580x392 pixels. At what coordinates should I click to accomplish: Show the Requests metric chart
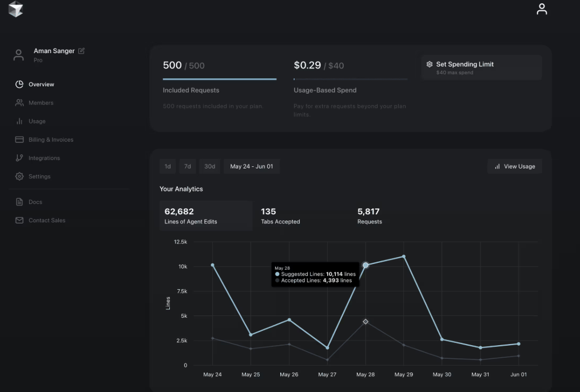pyautogui.click(x=370, y=216)
